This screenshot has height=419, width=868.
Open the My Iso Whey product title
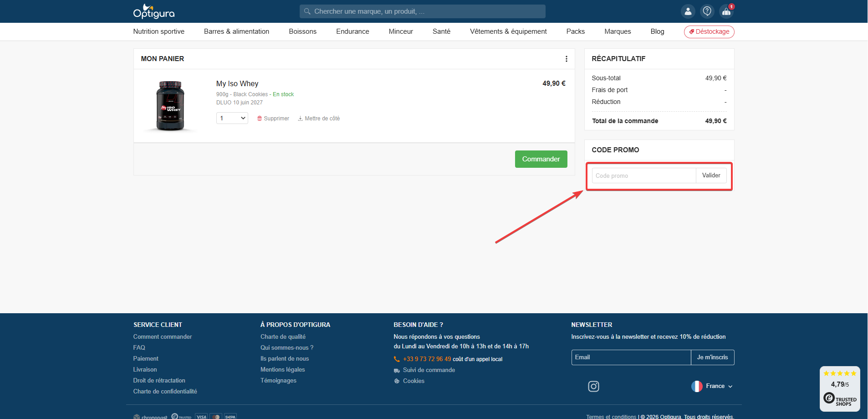pyautogui.click(x=237, y=84)
